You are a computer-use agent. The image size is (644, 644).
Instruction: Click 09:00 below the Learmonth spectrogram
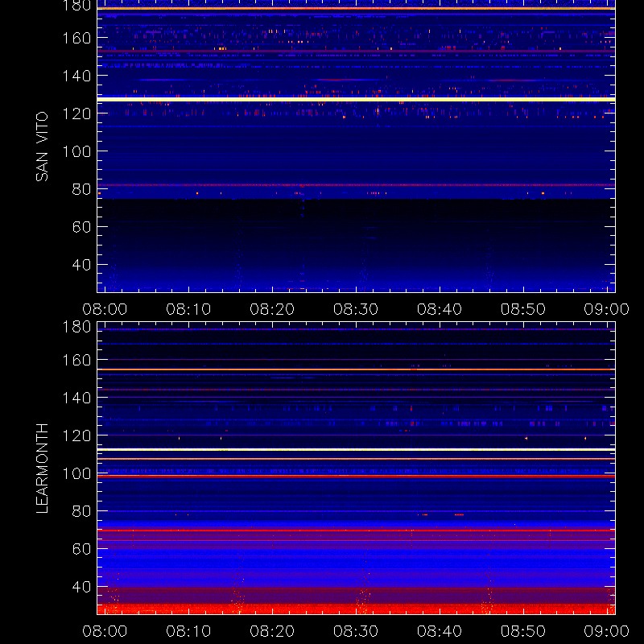coord(607,631)
